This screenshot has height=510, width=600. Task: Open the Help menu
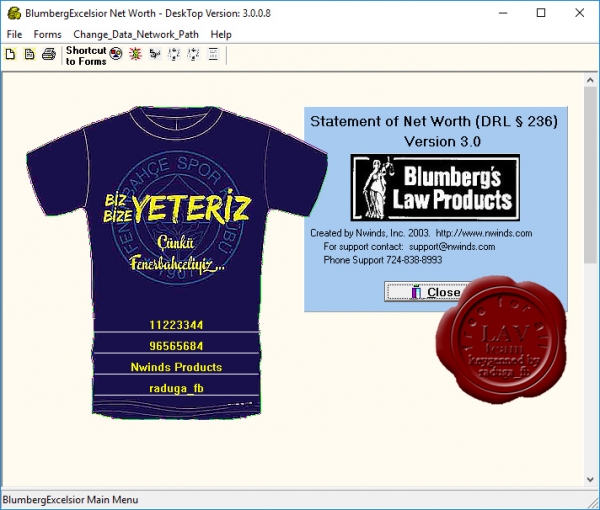tap(221, 34)
